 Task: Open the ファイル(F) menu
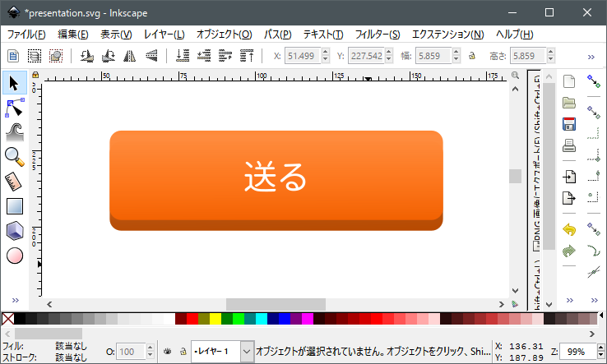pos(26,35)
